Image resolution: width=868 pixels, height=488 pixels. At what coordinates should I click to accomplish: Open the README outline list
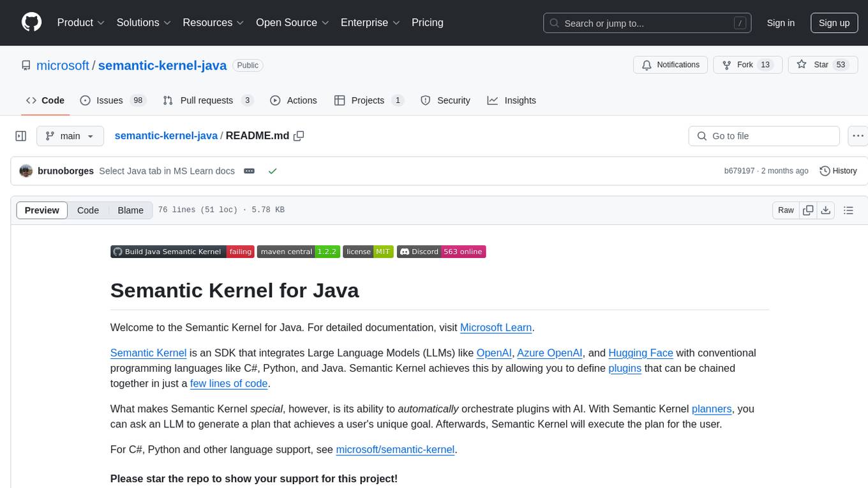coord(848,210)
